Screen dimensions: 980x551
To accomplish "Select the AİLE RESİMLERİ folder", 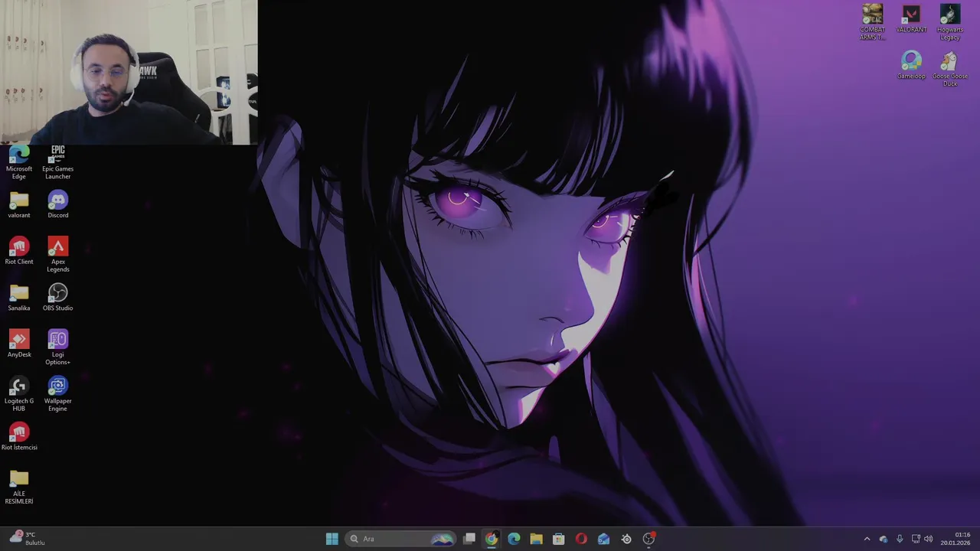I will (19, 487).
